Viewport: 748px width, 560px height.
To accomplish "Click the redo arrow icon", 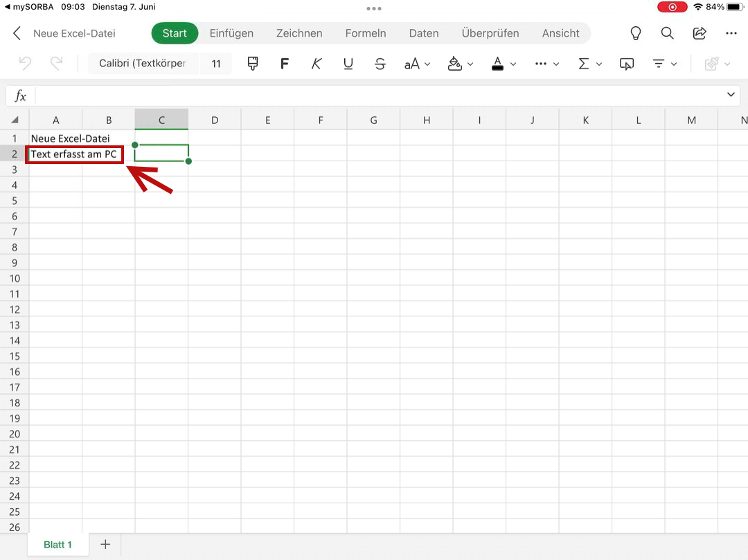I will tap(57, 64).
